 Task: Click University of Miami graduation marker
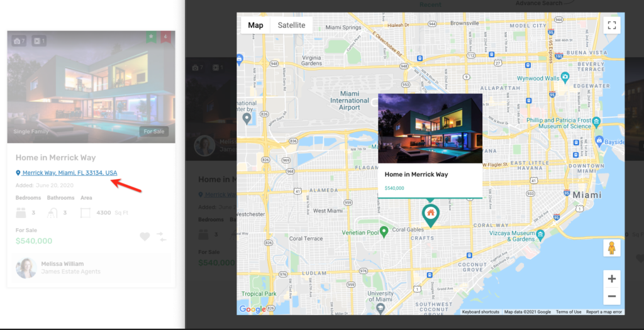coord(380,308)
